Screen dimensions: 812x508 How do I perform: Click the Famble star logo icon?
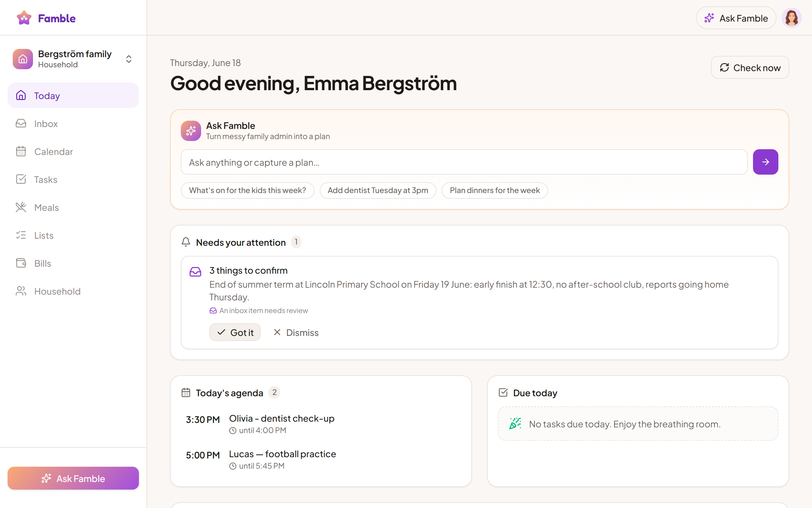24,18
